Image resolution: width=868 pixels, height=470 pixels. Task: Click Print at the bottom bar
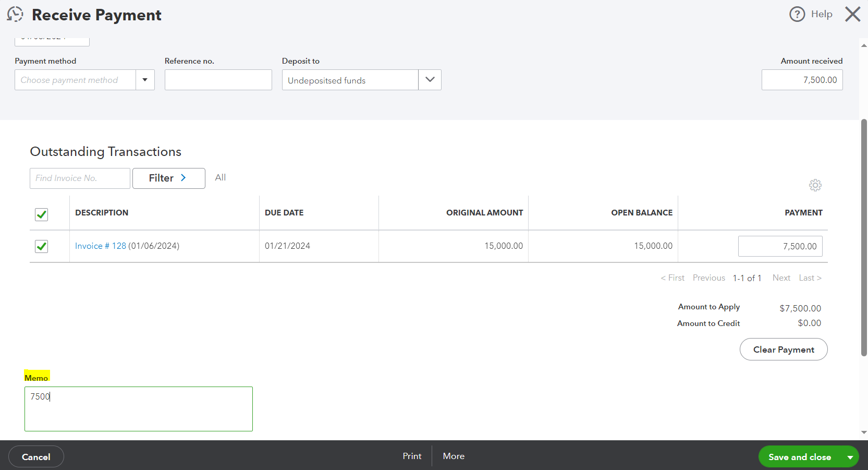(x=411, y=456)
